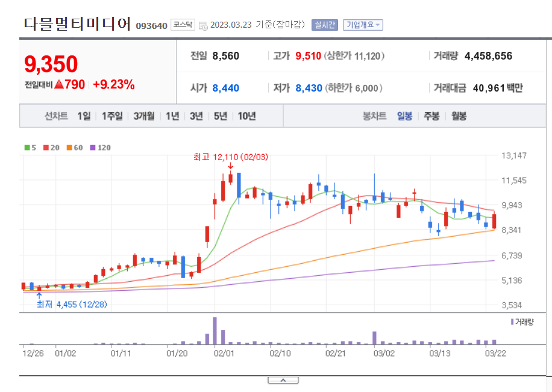
Task: Click the orange 60-day moving average legend swatch
Action: [x=69, y=148]
